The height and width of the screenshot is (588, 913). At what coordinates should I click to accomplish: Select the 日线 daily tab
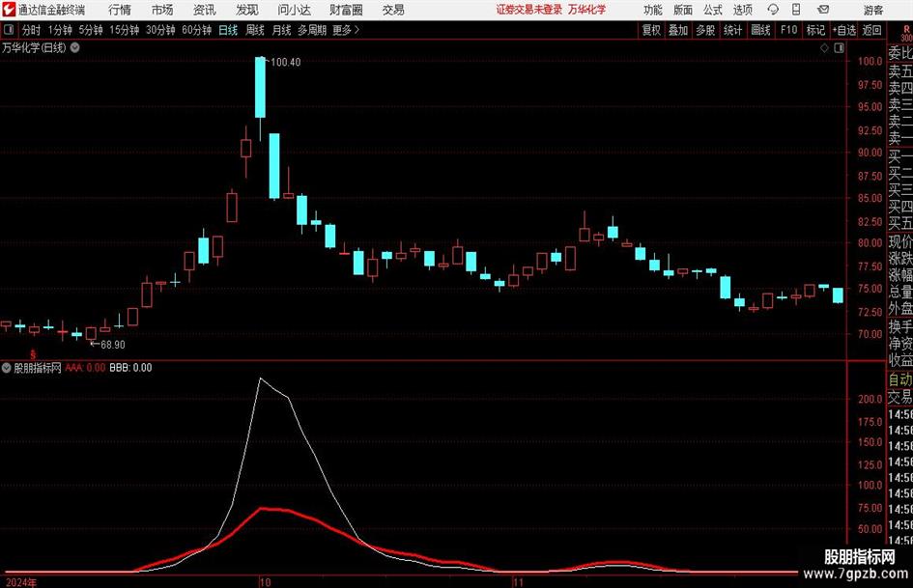228,30
